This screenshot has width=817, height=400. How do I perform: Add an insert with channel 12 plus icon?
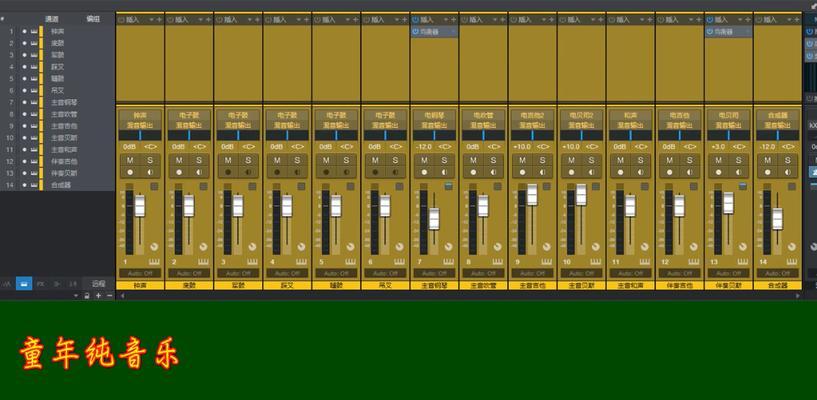pyautogui.click(x=699, y=20)
